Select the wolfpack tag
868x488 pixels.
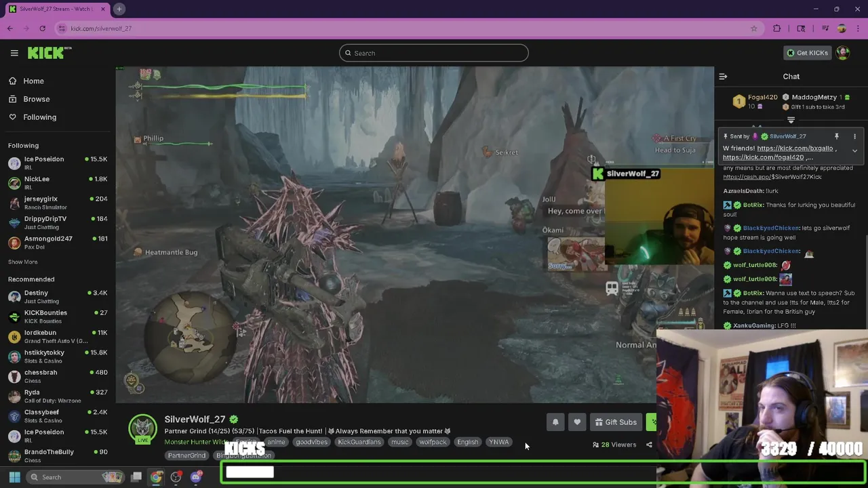tap(433, 442)
